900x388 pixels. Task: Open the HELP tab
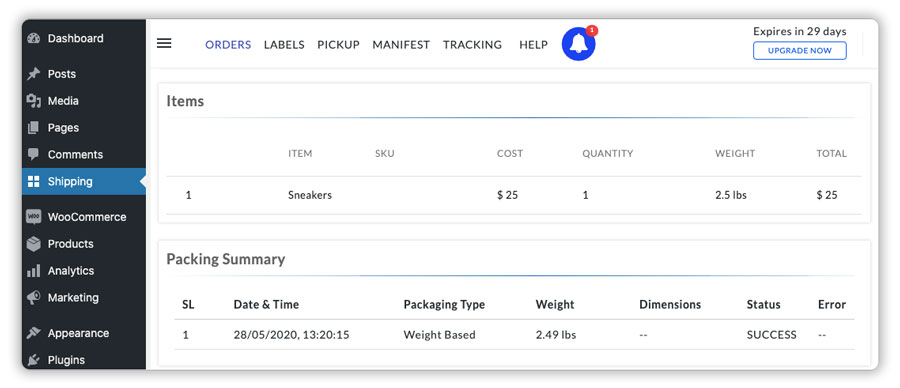533,45
